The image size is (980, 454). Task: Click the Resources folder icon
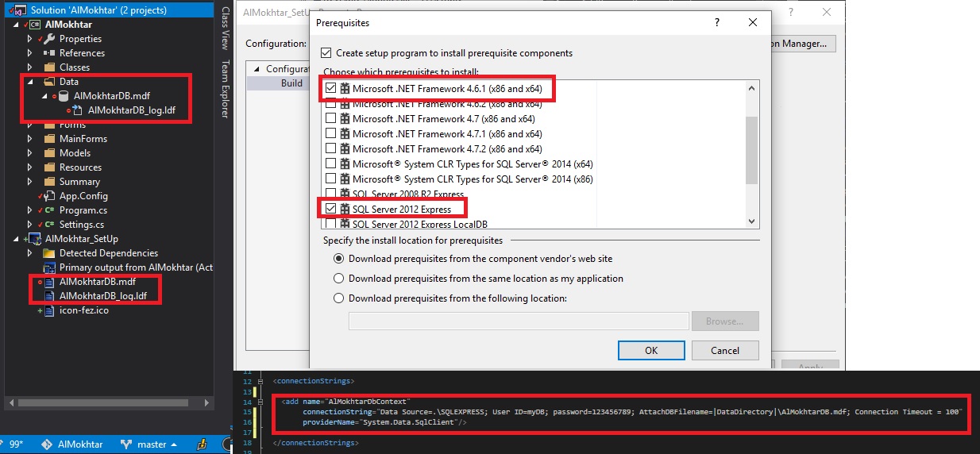tap(49, 167)
